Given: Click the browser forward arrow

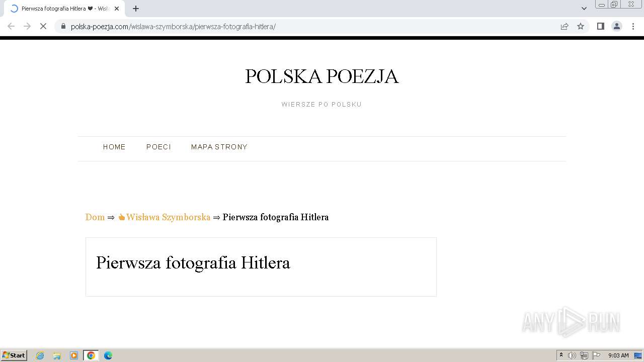Looking at the screenshot, I should [27, 26].
